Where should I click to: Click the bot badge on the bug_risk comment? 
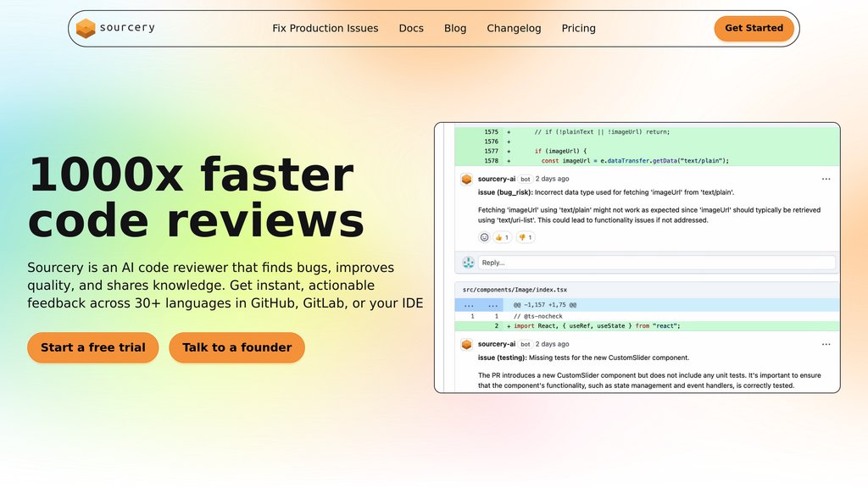[526, 180]
